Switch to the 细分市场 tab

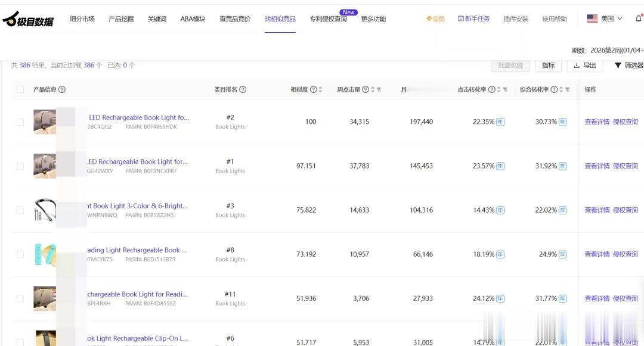coord(82,19)
